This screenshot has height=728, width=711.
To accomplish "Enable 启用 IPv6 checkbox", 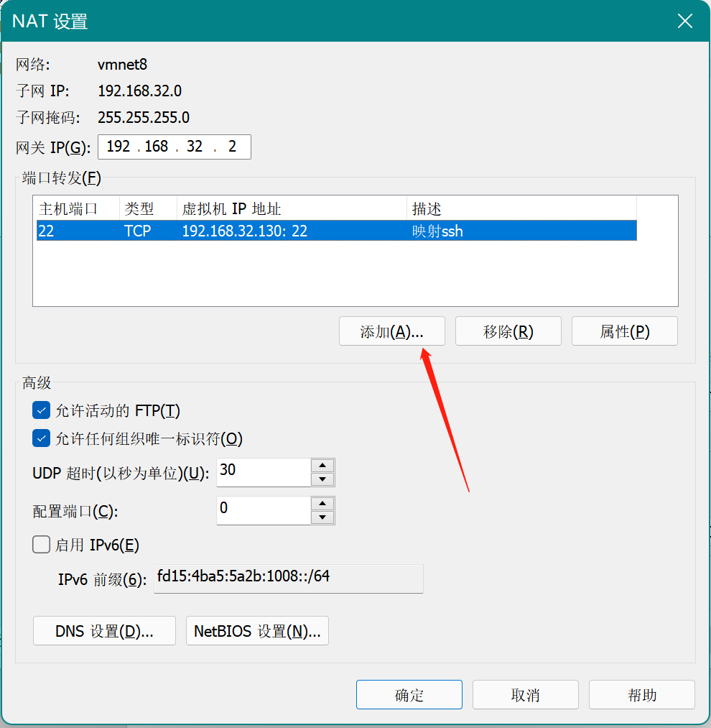I will coord(42,544).
